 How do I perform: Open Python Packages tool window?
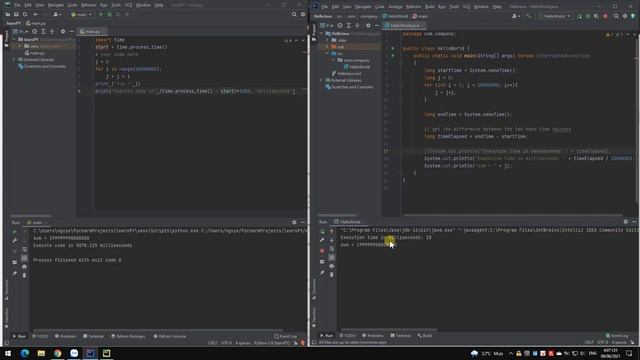click(x=128, y=336)
